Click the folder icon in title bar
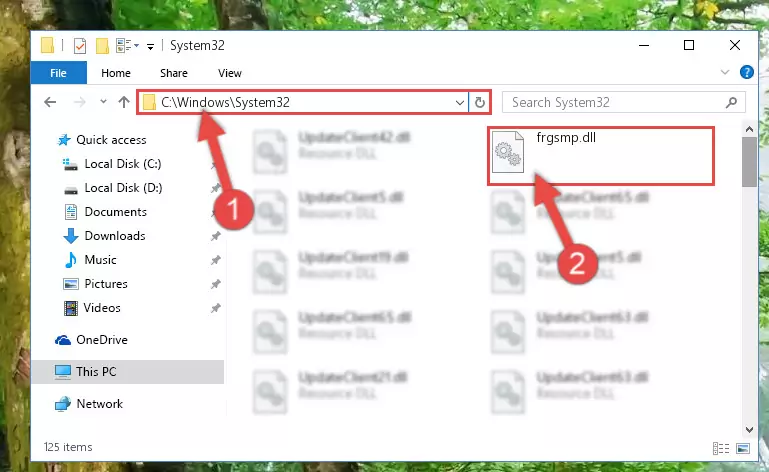Screen dimensions: 769x472 click(48, 45)
